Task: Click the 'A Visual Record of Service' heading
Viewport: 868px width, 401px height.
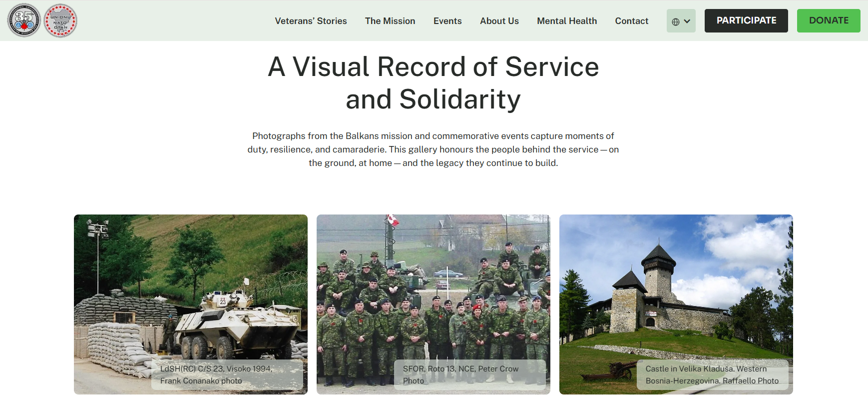Action: click(x=434, y=83)
